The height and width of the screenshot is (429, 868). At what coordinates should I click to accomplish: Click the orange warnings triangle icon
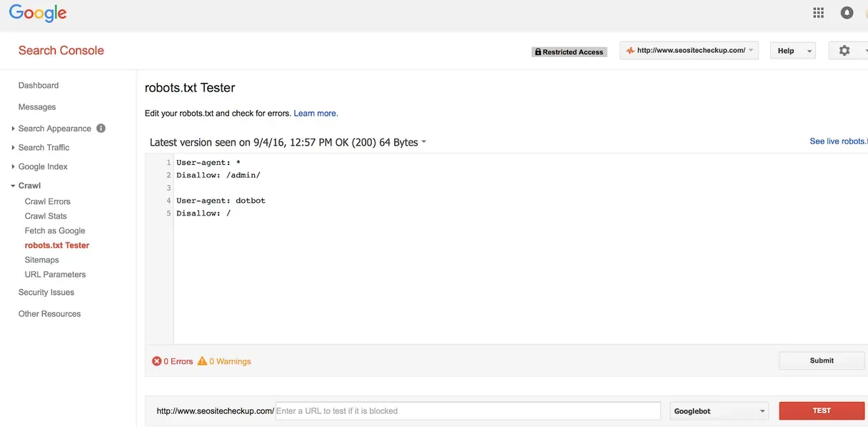coord(202,361)
